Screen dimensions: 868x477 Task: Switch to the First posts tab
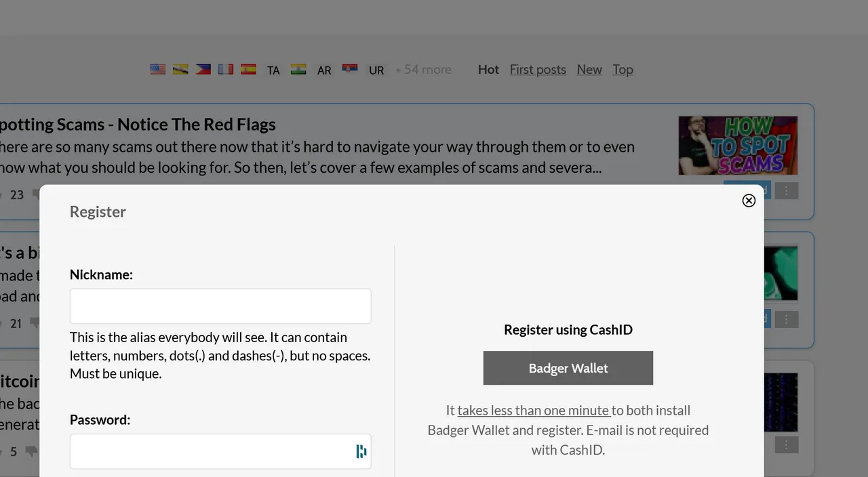[x=538, y=69]
